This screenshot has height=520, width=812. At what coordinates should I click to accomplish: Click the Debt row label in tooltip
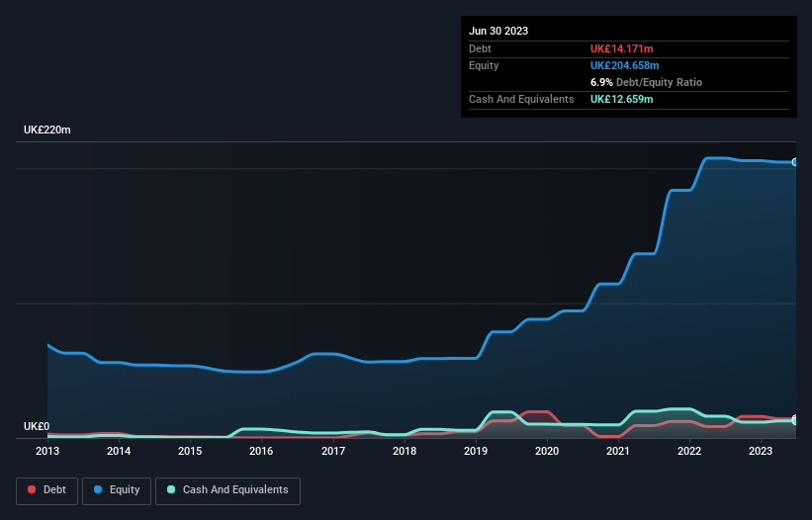[480, 48]
